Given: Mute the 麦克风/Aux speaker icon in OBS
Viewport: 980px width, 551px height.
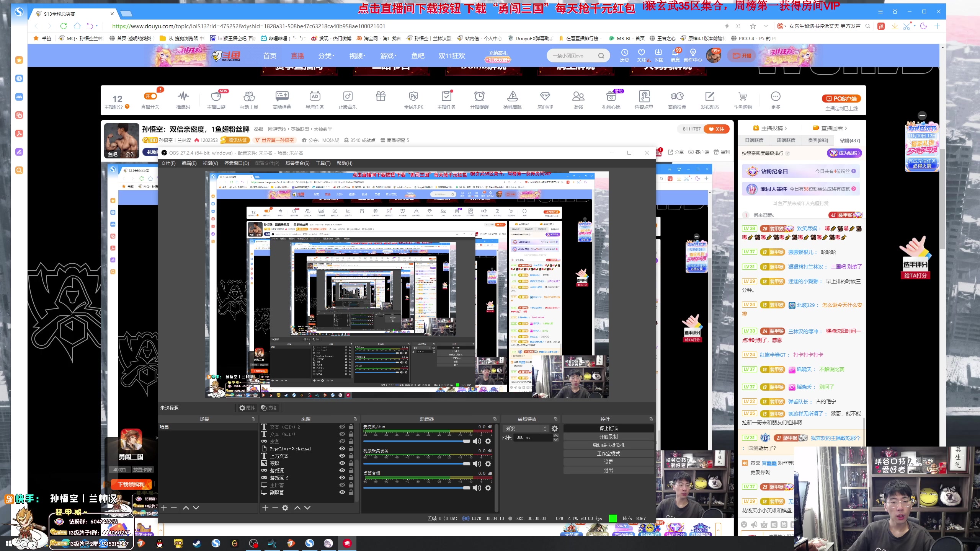Looking at the screenshot, I should (477, 441).
